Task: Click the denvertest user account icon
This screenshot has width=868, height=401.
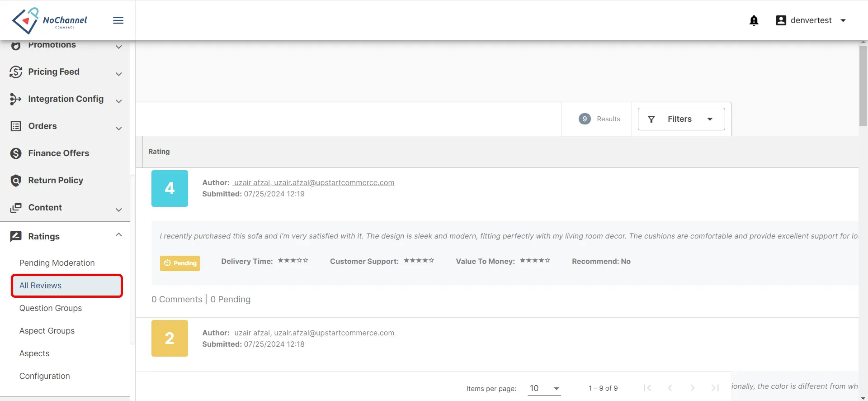Action: (x=781, y=20)
